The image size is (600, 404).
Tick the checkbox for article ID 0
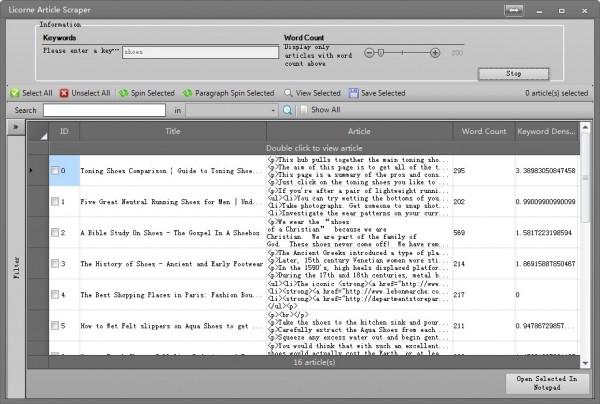click(55, 171)
